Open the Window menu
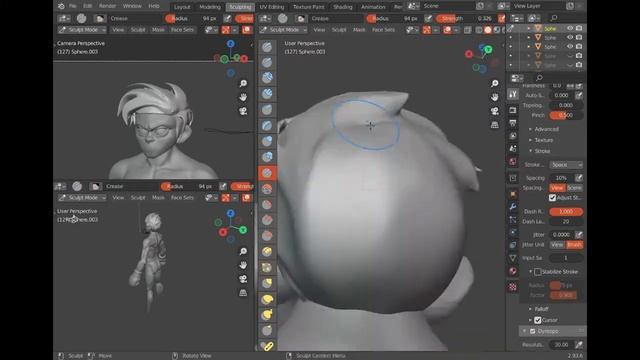The image size is (640, 360). point(132,6)
